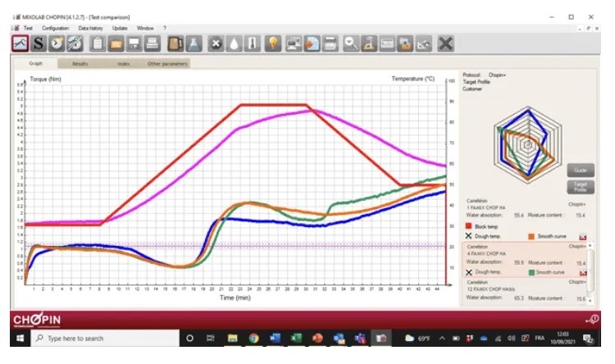
Task: Click the magnifying glass toolbar icon
Action: pyautogui.click(x=351, y=43)
